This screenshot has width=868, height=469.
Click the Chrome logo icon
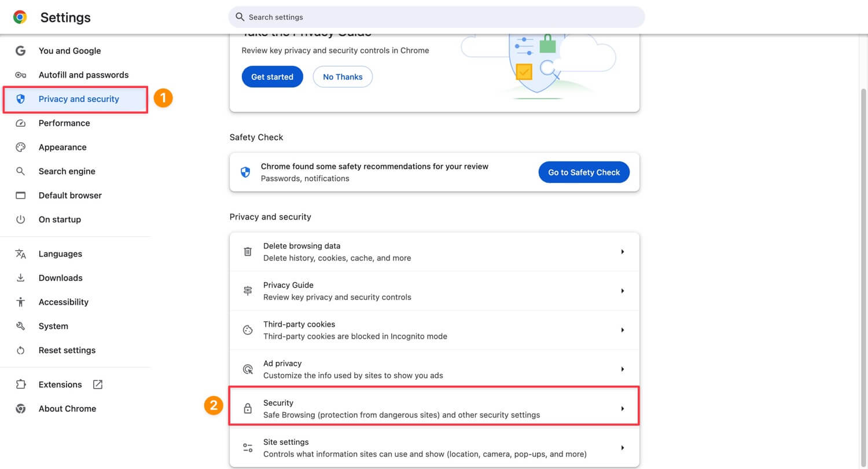point(19,17)
